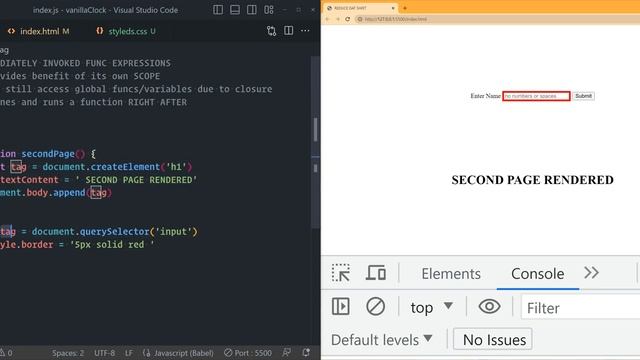Go back with the browser back arrow
The width and height of the screenshot is (640, 360).
(x=327, y=19)
